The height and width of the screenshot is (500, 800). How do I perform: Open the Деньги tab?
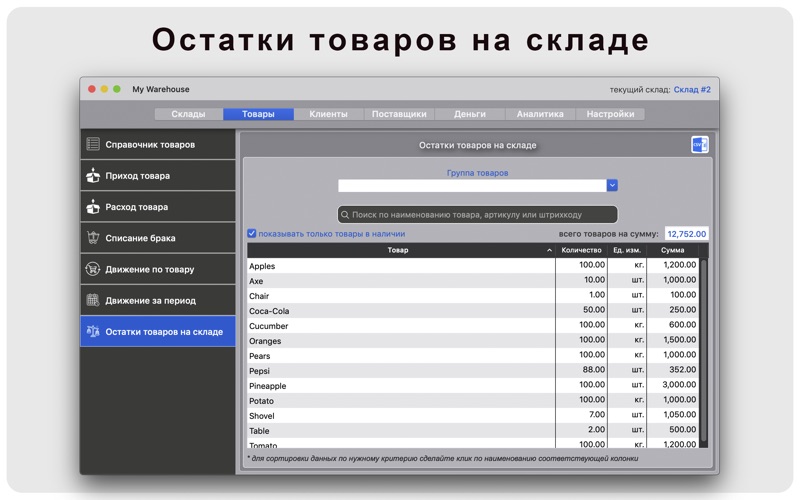click(470, 114)
